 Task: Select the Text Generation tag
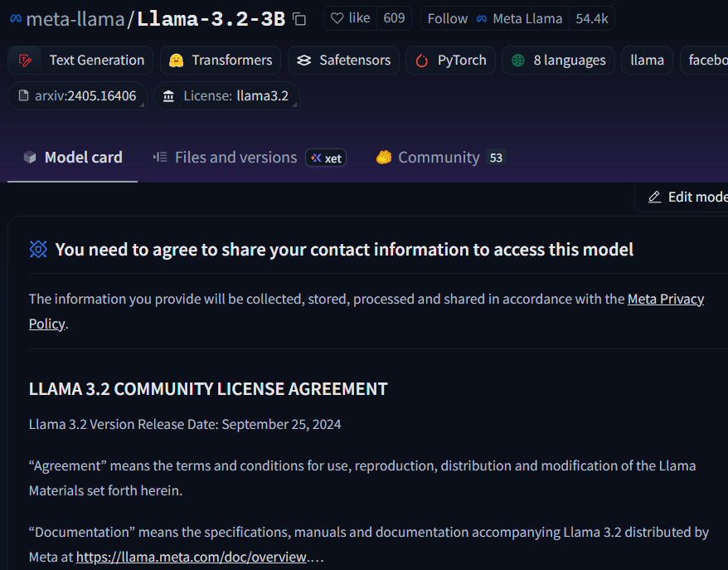[x=80, y=60]
